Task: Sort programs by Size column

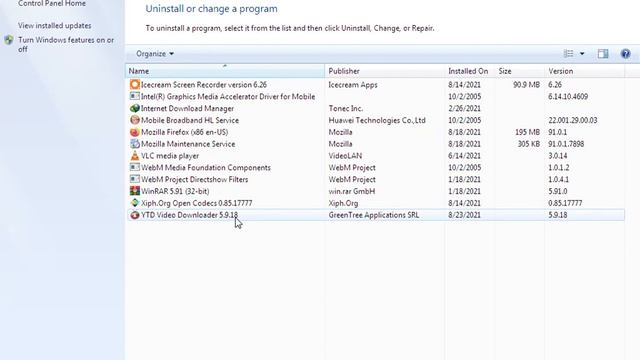Action: click(x=520, y=71)
